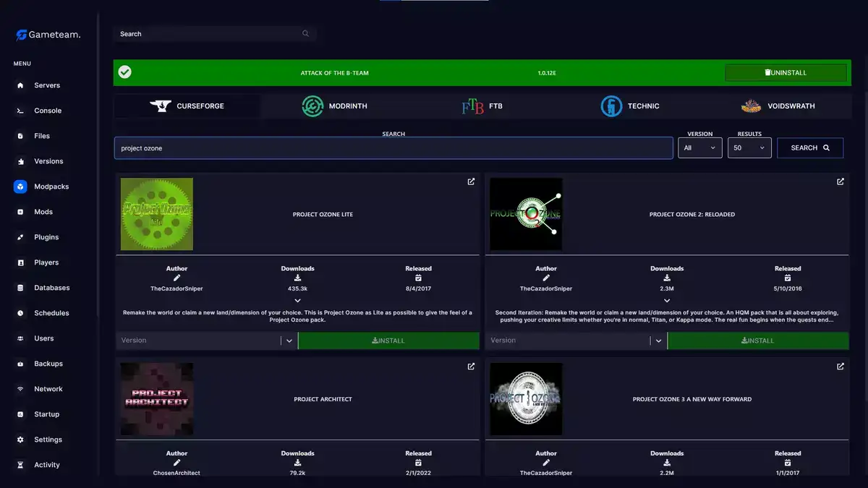
Task: Open the Results count dropdown showing 50
Action: point(749,148)
